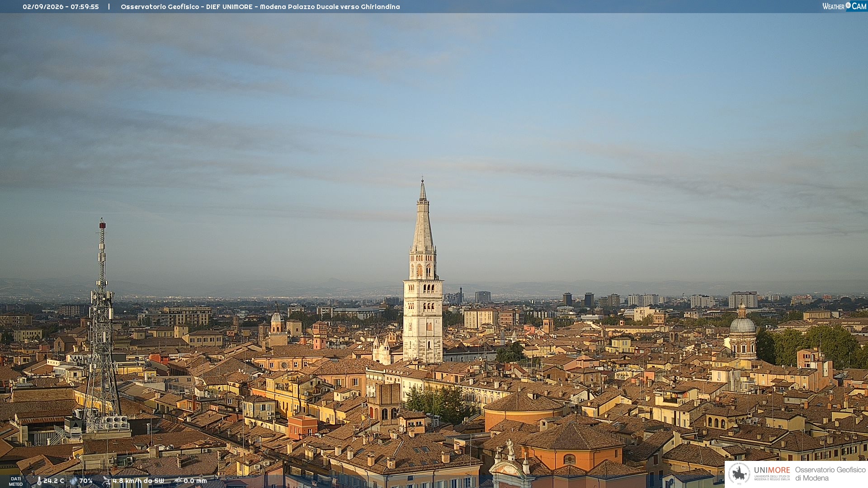
Task: Select the 0.0 mm precipitation reading
Action: click(x=195, y=481)
